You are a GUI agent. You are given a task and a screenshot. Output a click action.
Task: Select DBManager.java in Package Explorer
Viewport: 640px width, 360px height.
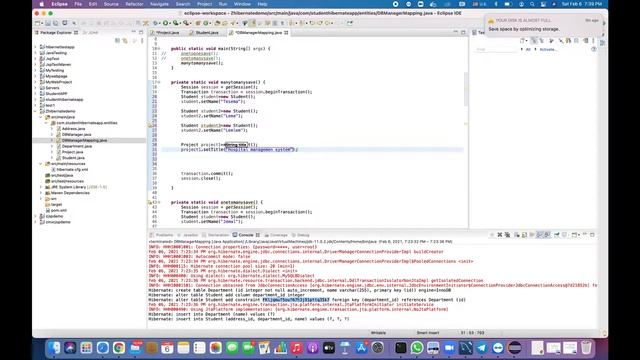tap(76, 134)
